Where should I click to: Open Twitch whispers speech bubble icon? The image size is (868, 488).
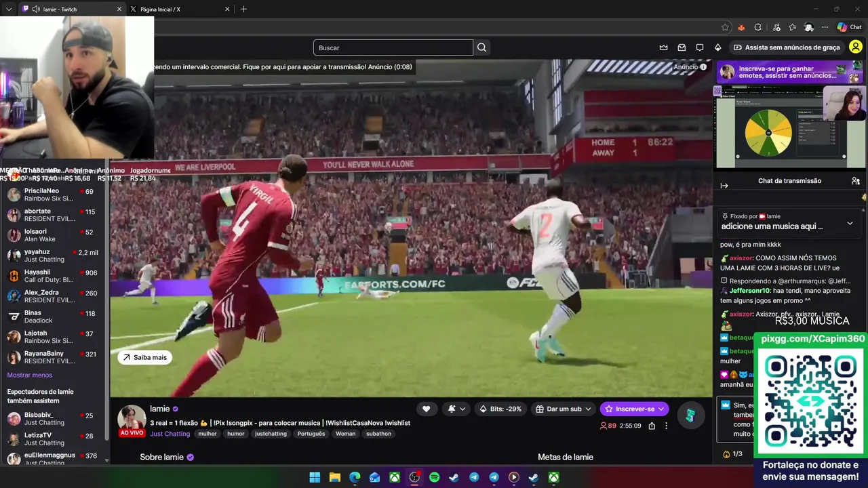(x=700, y=47)
